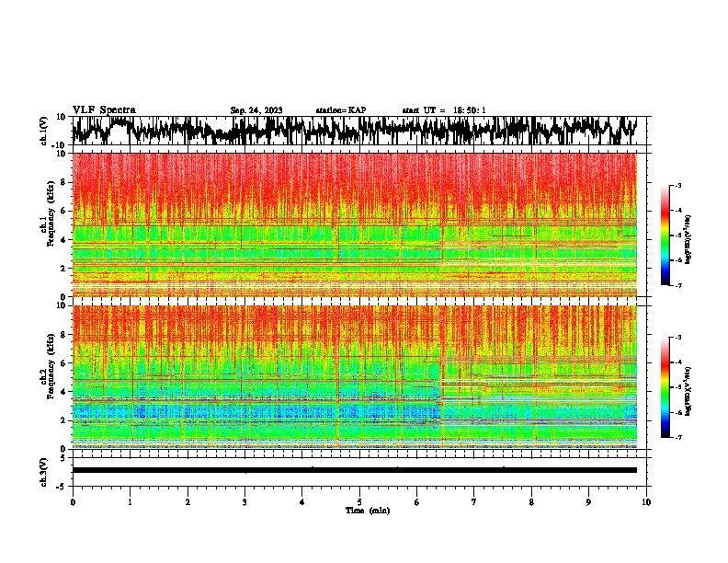728x563 pixels.
Task: Click the time axis tick label '5'
Action: [359, 502]
